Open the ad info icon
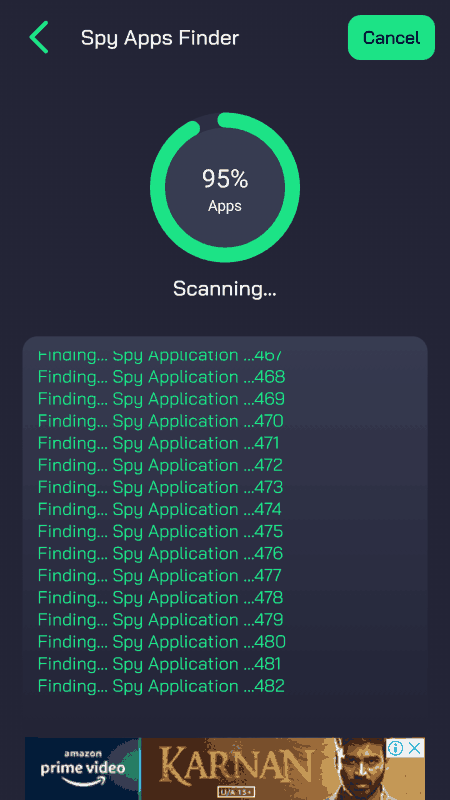Screen dimensions: 450x800 point(395,748)
